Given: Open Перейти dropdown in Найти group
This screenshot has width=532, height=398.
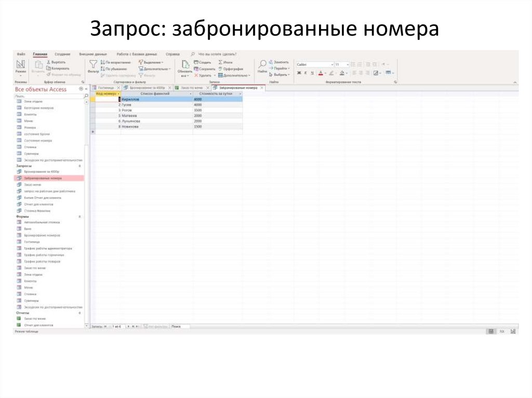Looking at the screenshot, I should click(280, 68).
